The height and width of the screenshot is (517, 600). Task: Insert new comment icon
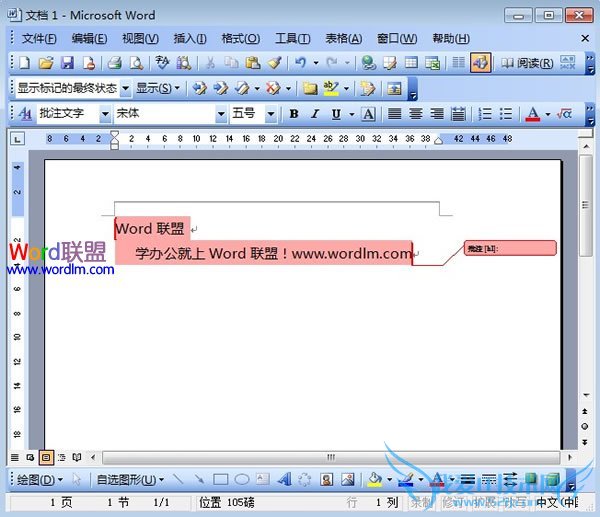click(x=310, y=88)
